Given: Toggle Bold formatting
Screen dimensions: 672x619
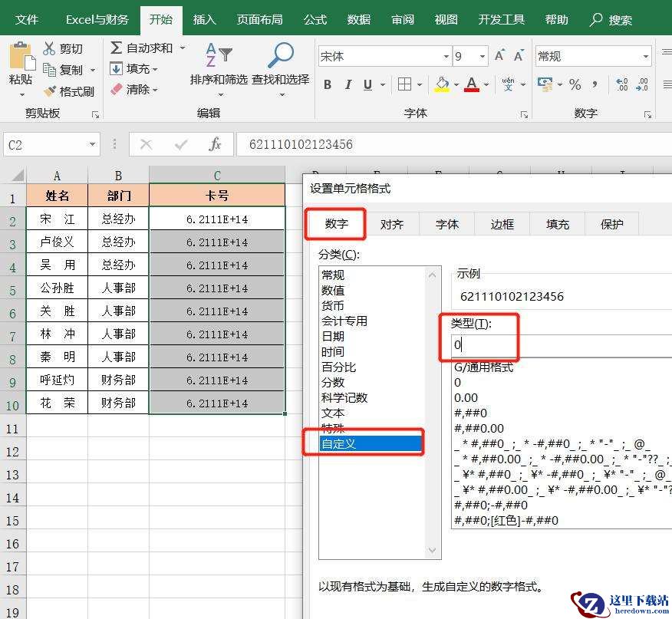Looking at the screenshot, I should point(328,85).
